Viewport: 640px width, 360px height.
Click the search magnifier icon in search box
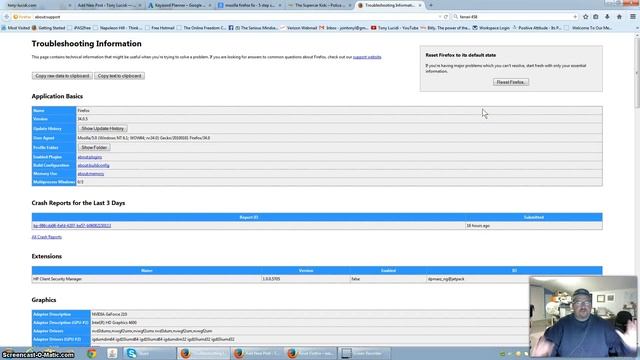pos(456,17)
